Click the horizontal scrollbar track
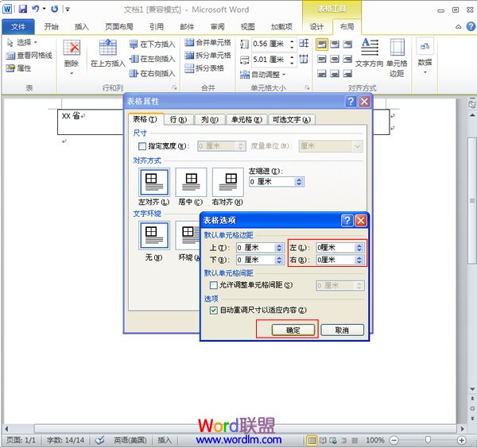Image resolution: width=477 pixels, height=448 pixels. (246, 429)
